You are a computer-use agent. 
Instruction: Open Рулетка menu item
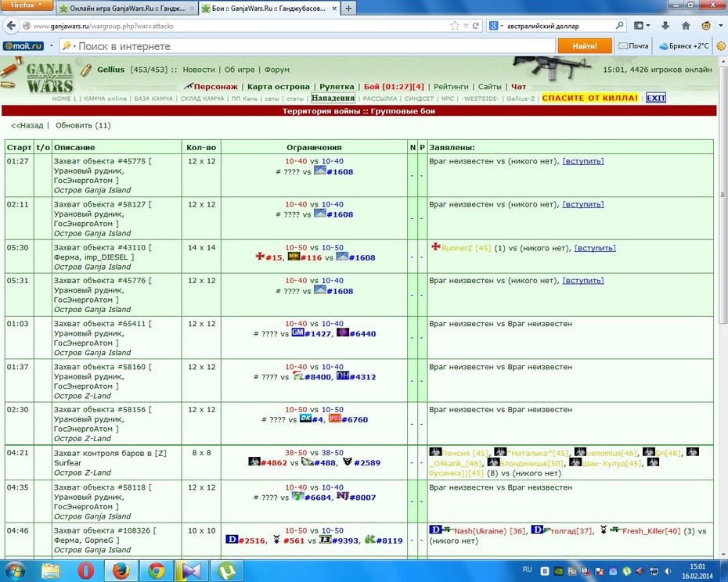337,86
